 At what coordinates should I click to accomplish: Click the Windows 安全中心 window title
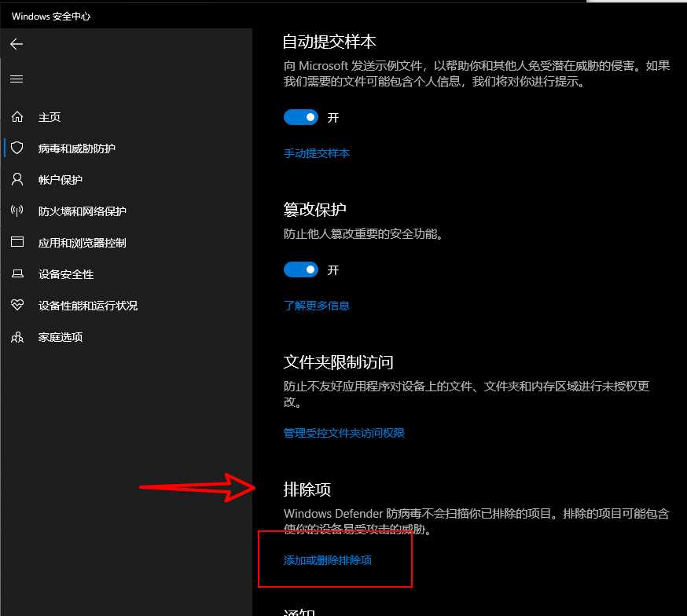pyautogui.click(x=51, y=16)
